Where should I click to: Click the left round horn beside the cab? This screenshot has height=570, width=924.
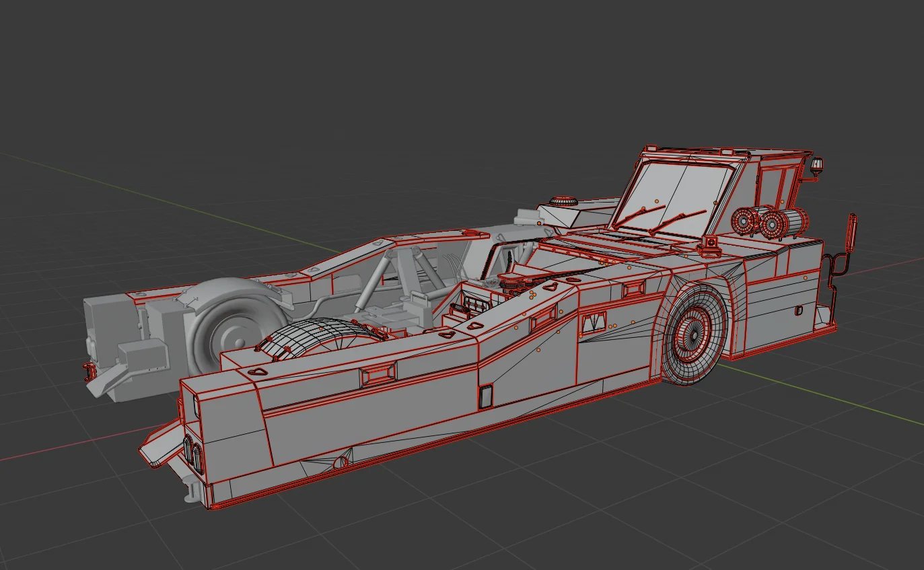(x=745, y=221)
